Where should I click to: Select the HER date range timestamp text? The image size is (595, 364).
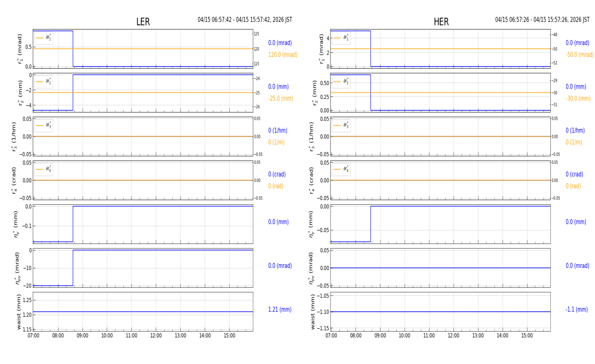(x=542, y=20)
